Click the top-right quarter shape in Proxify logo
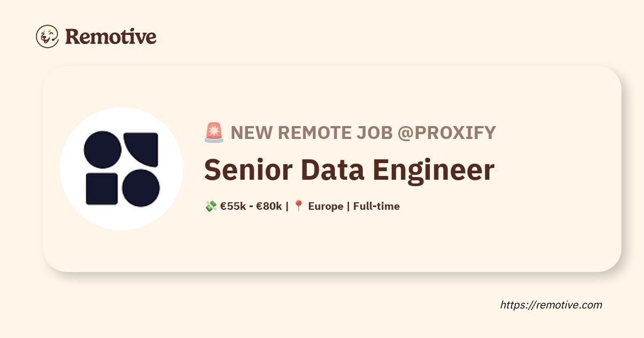 pos(142,149)
